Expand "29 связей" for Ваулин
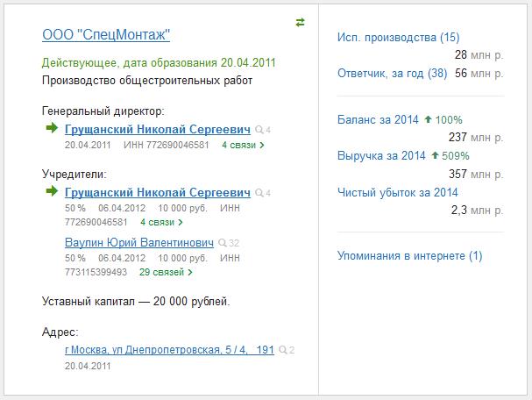 pyautogui.click(x=166, y=272)
